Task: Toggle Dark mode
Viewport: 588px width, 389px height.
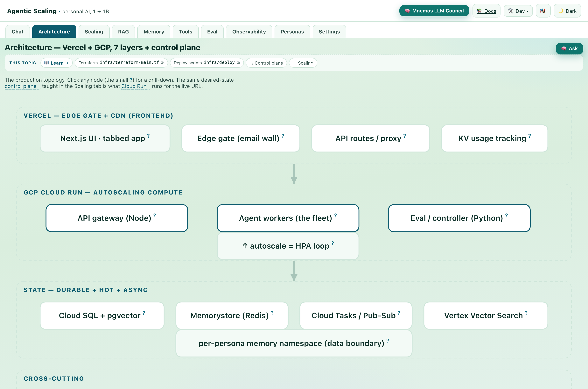Action: click(567, 11)
